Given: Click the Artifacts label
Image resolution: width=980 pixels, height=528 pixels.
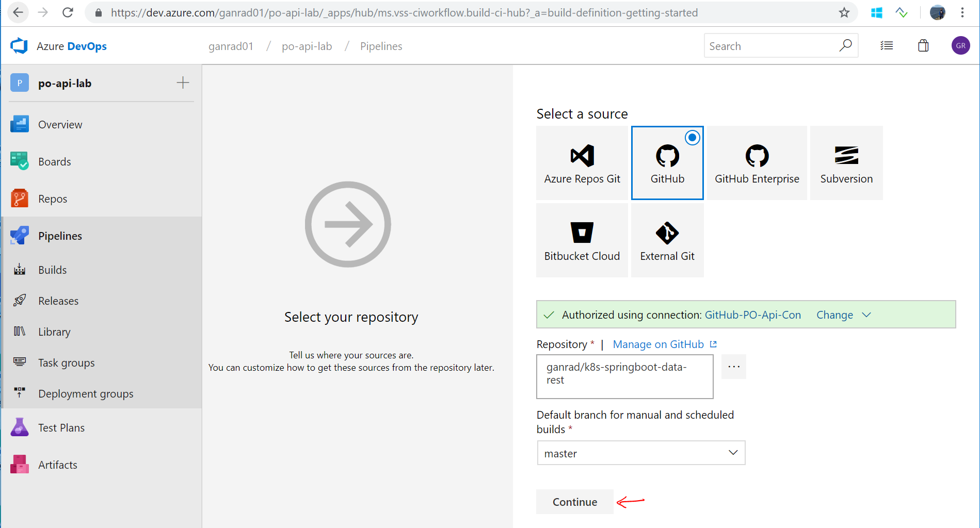Looking at the screenshot, I should coord(58,465).
